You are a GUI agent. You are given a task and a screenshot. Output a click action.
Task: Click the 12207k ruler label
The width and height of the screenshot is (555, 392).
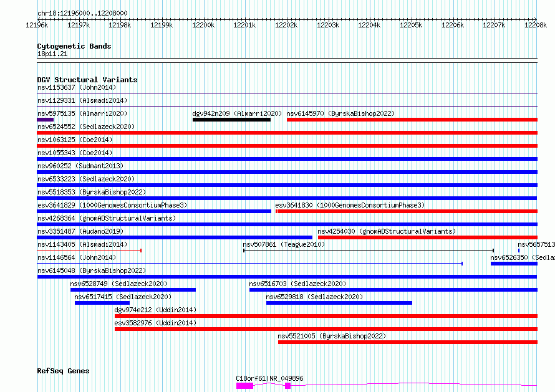click(x=495, y=25)
